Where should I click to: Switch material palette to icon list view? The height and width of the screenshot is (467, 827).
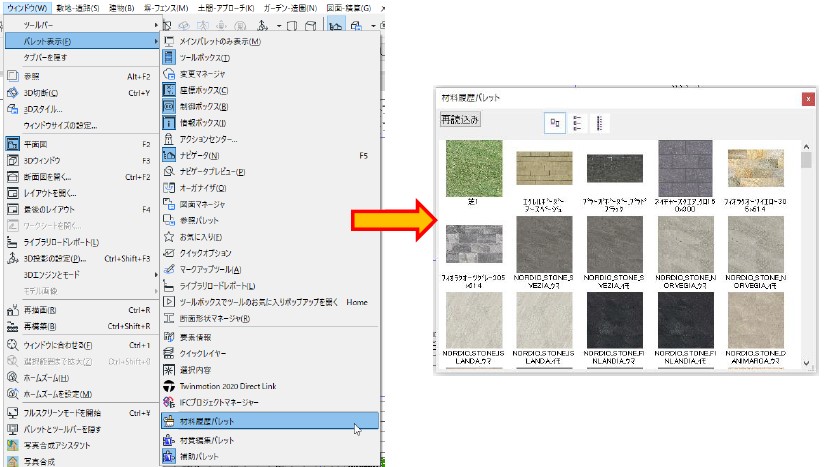[x=577, y=123]
